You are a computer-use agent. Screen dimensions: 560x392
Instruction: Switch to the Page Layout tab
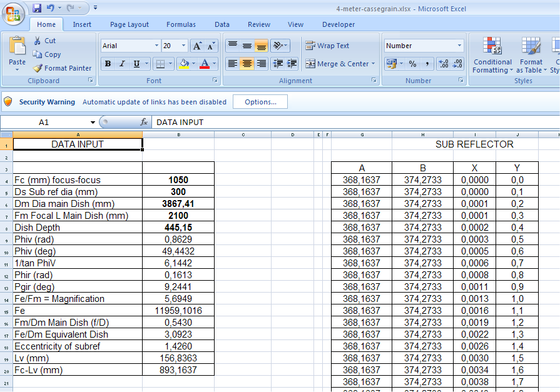tap(130, 24)
